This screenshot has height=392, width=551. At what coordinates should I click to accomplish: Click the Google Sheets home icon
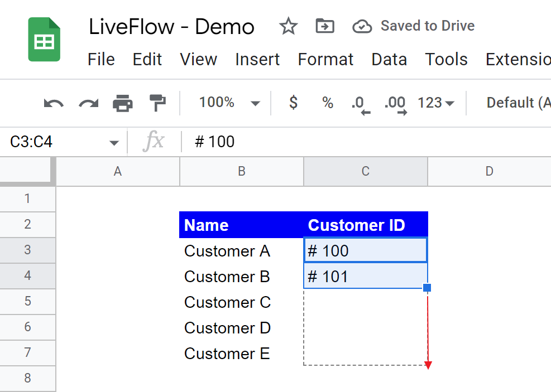44,40
